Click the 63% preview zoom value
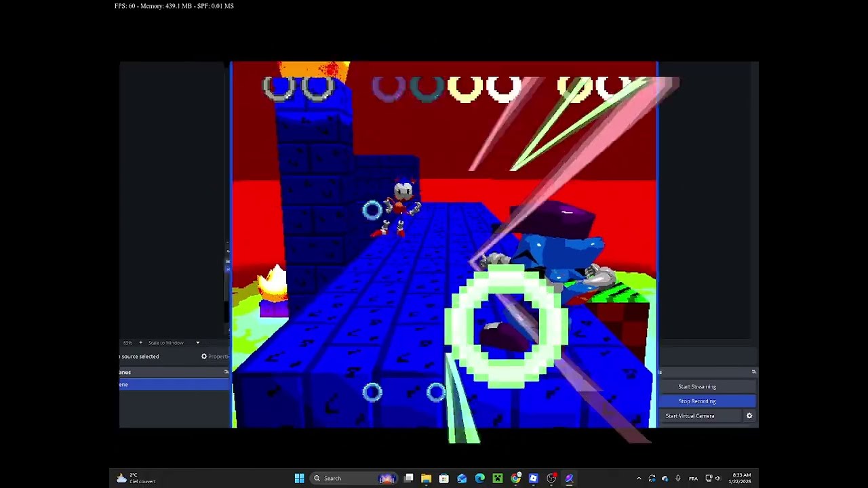The image size is (868, 488). [127, 343]
